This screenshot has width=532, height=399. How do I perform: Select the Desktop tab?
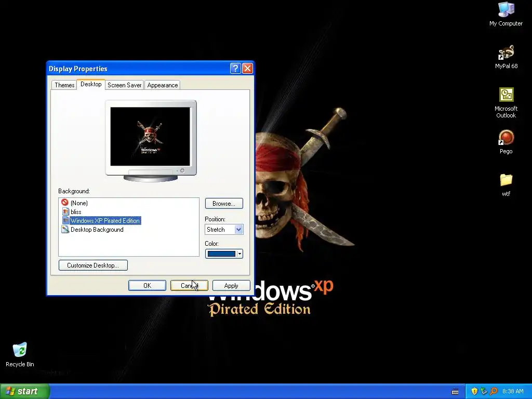[x=91, y=84]
